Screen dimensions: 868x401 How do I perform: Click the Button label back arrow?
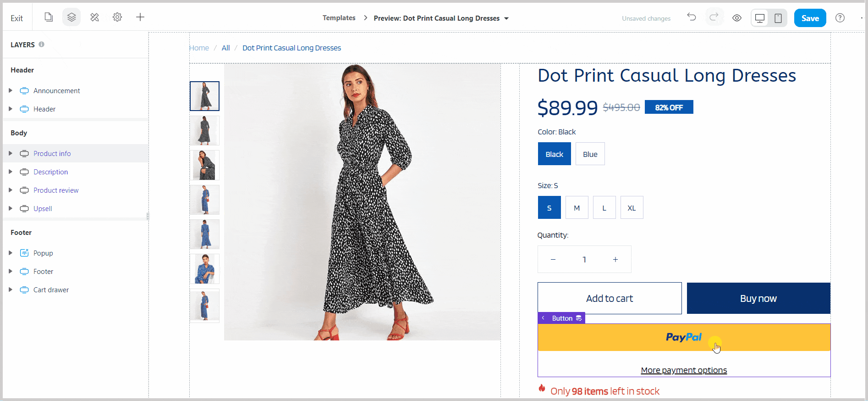[544, 318]
